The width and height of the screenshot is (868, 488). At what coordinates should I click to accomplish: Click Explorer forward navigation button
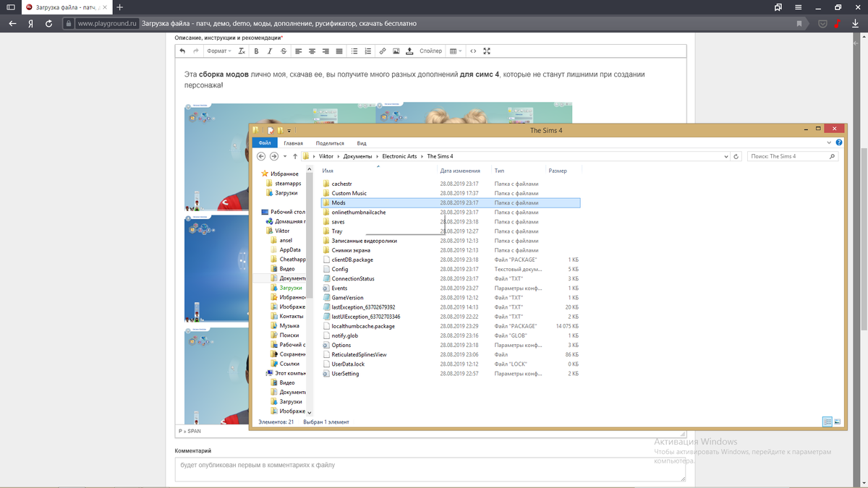coord(274,156)
